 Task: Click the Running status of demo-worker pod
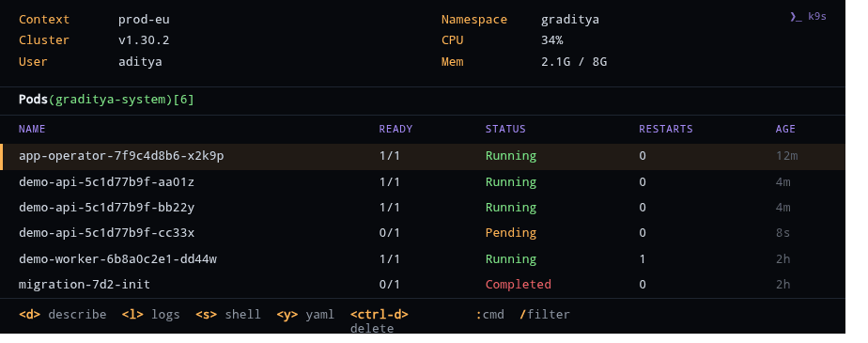[x=511, y=259]
